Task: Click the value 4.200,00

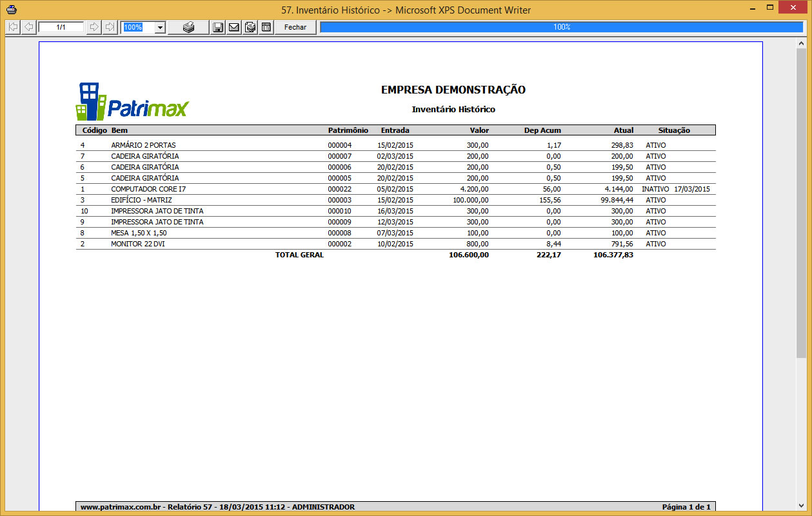Action: [475, 189]
